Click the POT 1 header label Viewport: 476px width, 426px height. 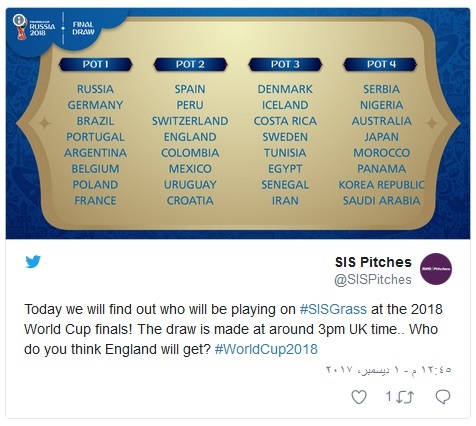tap(96, 64)
